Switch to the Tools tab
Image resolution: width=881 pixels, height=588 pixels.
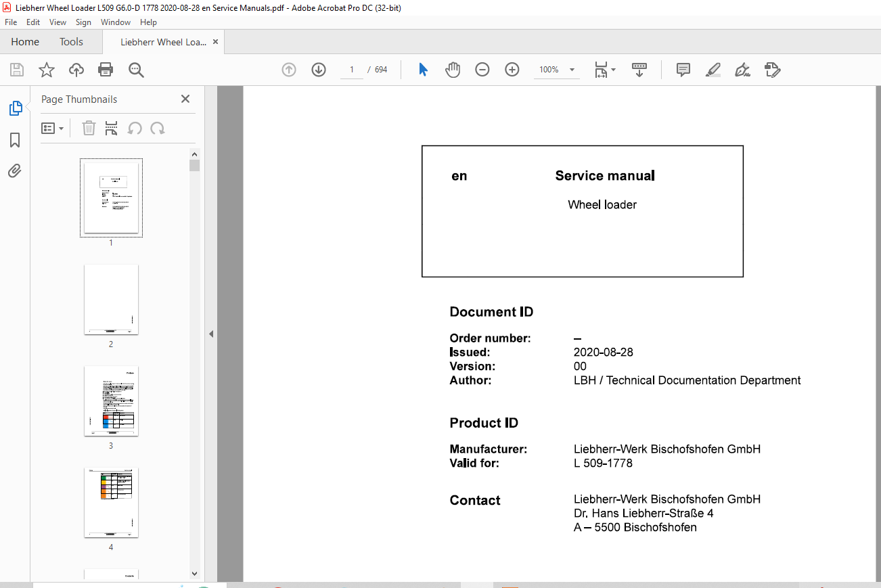tap(71, 42)
